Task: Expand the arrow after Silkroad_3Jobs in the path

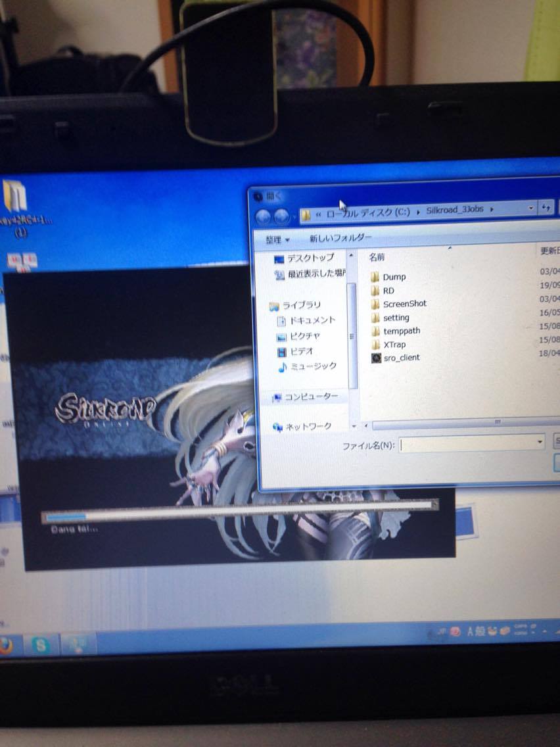Action: point(492,209)
